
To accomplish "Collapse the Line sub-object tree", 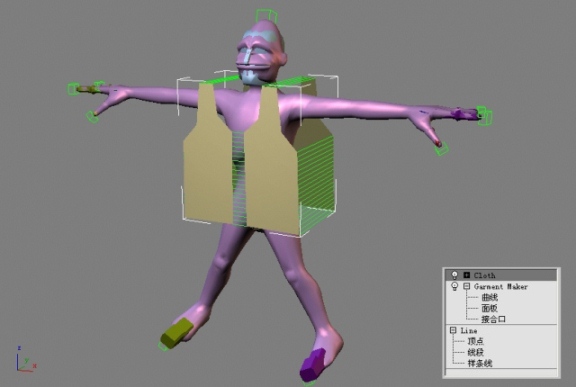I will point(453,330).
